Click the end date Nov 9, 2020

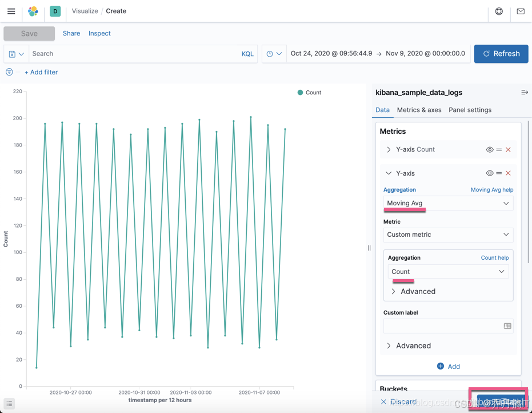click(x=426, y=53)
